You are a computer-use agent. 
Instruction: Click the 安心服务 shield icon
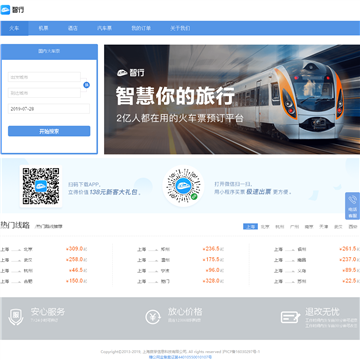(16, 317)
